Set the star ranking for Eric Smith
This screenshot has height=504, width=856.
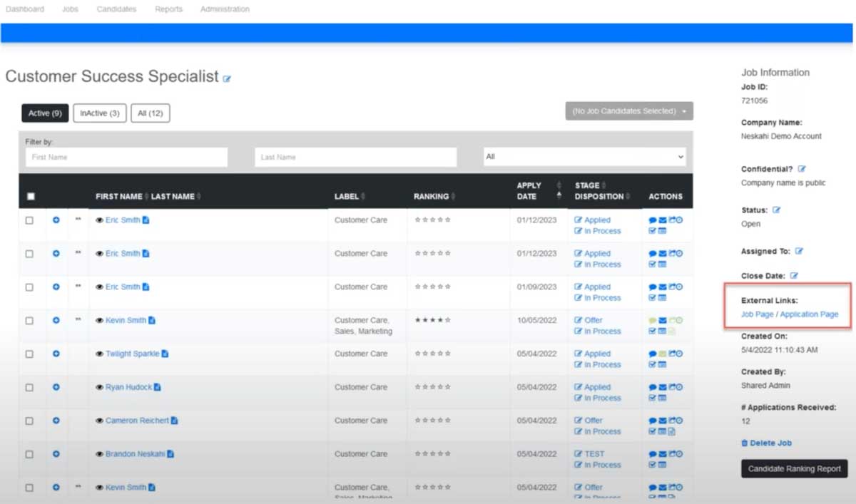(434, 220)
